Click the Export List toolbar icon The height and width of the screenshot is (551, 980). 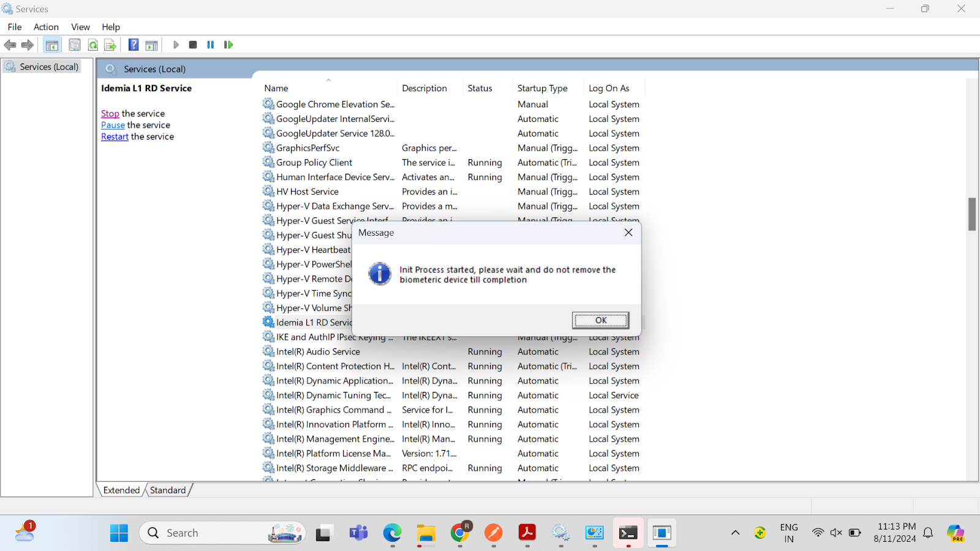click(110, 45)
